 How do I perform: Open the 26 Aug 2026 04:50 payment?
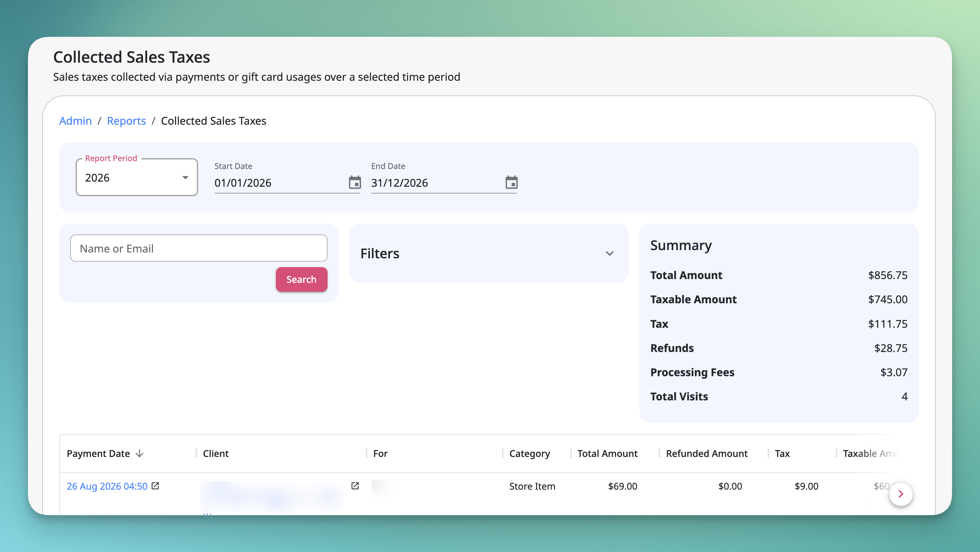[x=107, y=486]
